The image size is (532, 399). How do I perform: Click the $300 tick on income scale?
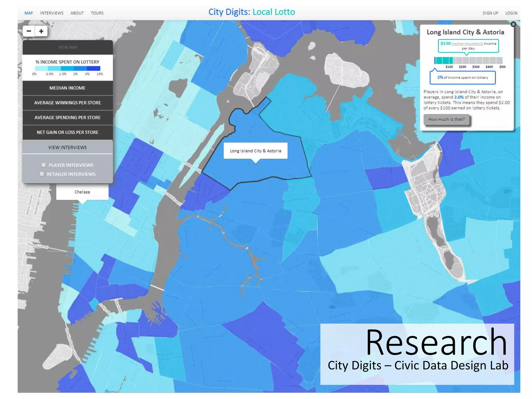coord(476,67)
